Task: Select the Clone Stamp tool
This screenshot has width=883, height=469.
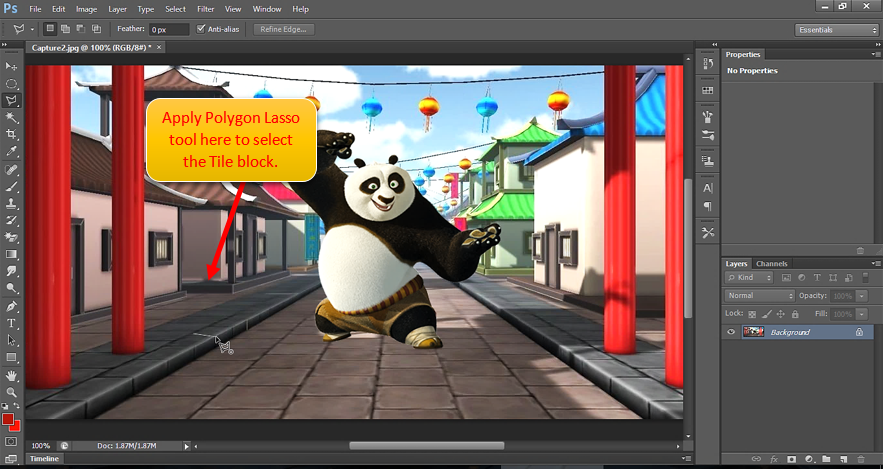Action: (11, 203)
